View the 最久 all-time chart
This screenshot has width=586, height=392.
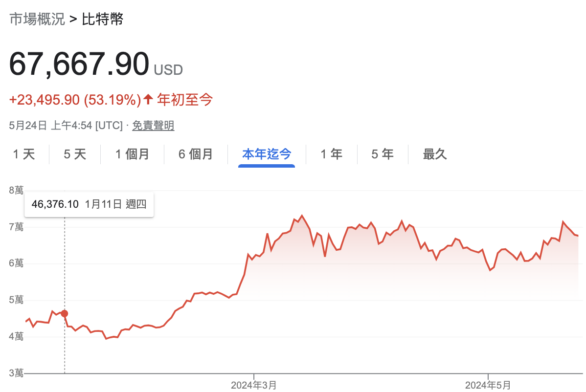tap(434, 154)
